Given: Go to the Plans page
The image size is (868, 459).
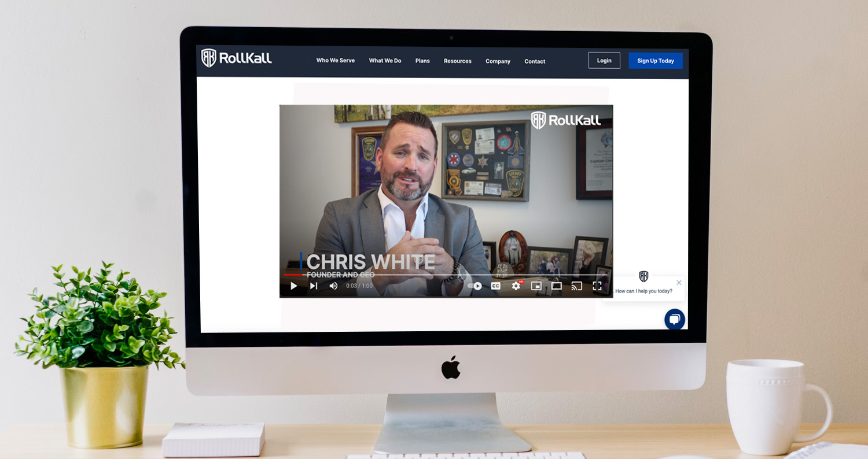Looking at the screenshot, I should pyautogui.click(x=422, y=61).
